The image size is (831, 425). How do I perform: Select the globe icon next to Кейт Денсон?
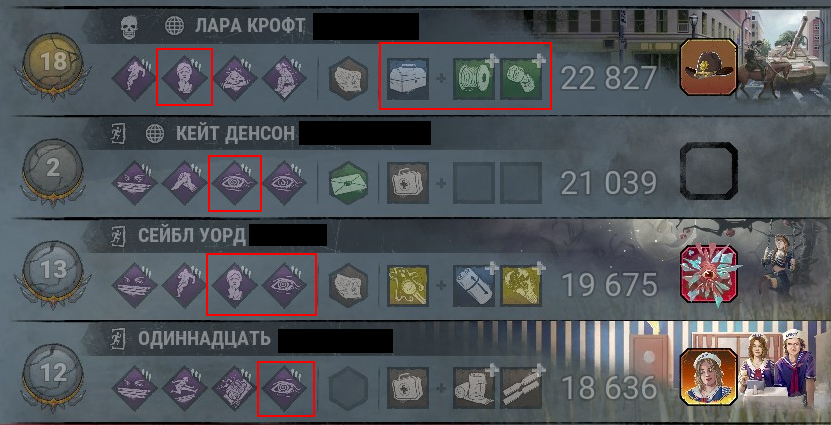pos(154,133)
